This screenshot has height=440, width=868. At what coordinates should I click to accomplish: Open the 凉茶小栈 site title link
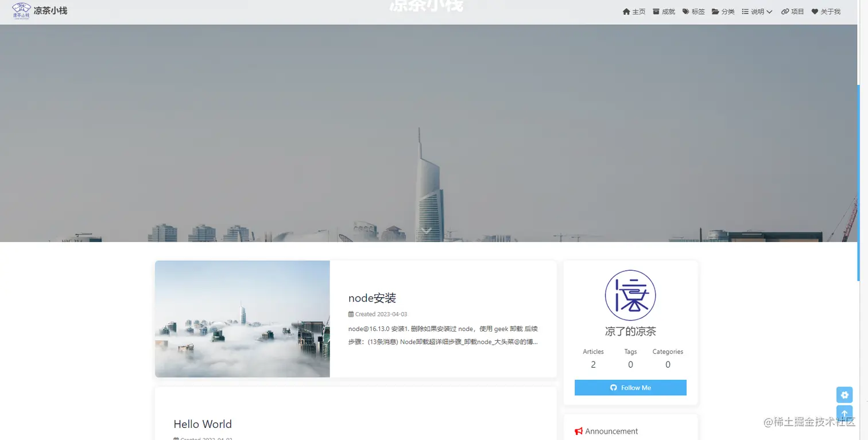click(51, 10)
